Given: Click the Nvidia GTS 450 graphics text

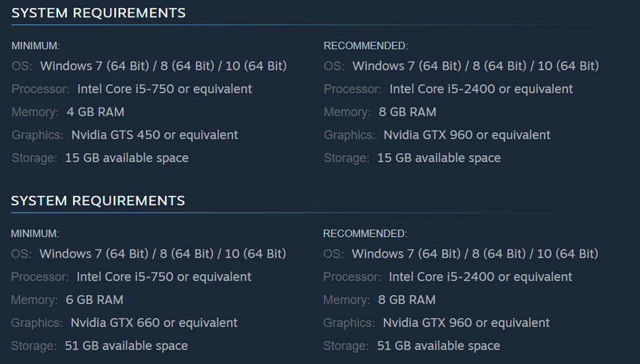Looking at the screenshot, I should pos(154,135).
